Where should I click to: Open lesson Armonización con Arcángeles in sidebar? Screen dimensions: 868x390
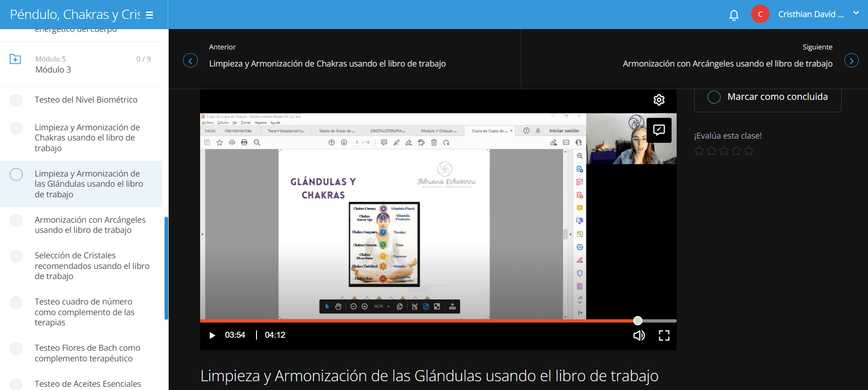click(90, 225)
